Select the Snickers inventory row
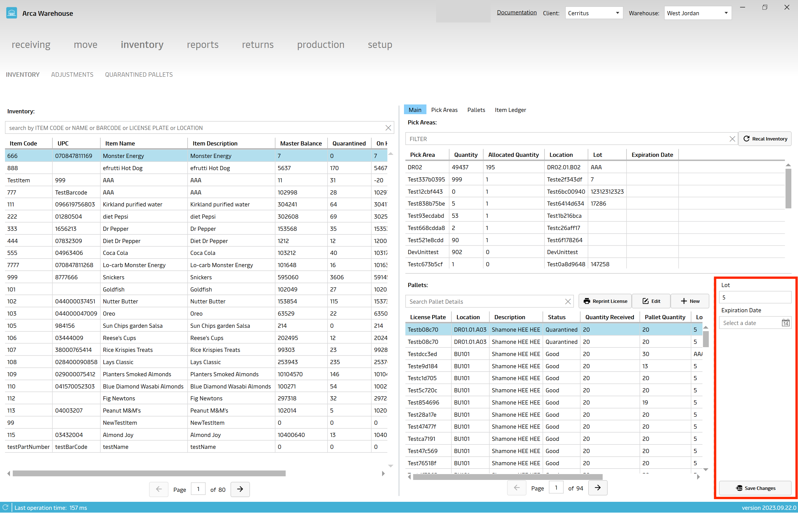 196,277
